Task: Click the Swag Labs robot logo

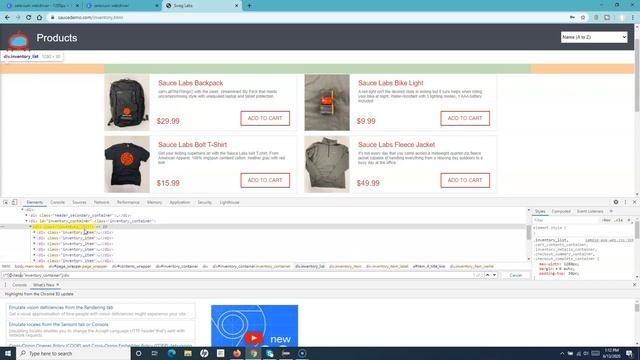Action: click(19, 40)
